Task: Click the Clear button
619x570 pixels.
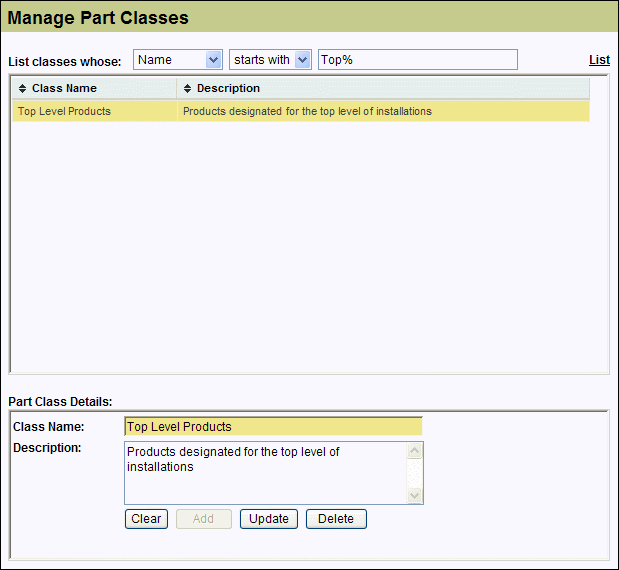Action: click(x=146, y=519)
